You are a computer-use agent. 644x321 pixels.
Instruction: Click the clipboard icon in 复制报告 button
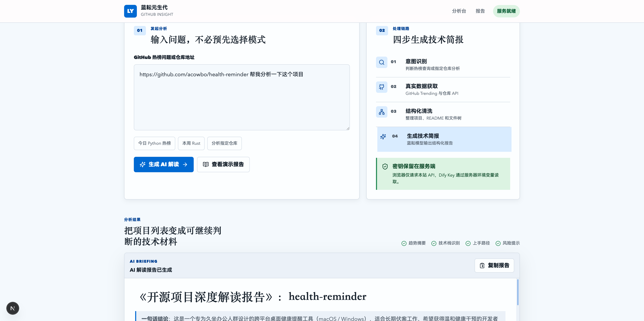(x=482, y=266)
